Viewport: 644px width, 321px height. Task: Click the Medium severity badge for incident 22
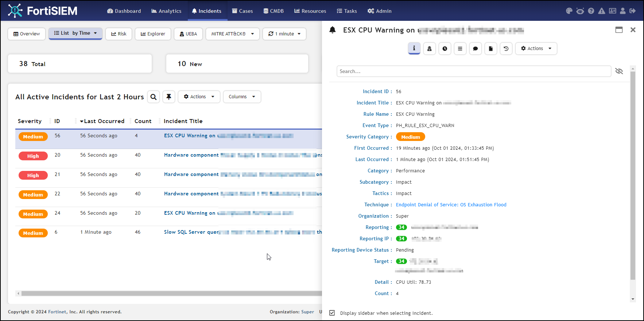coord(33,195)
